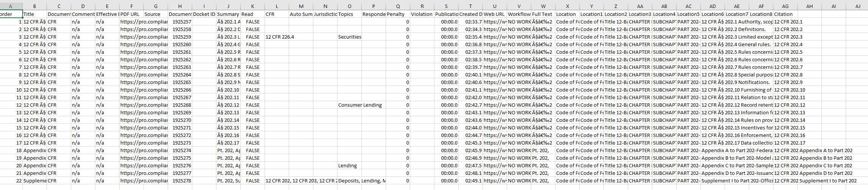
Task: Click the 'Source' header cell
Action: (x=156, y=14)
